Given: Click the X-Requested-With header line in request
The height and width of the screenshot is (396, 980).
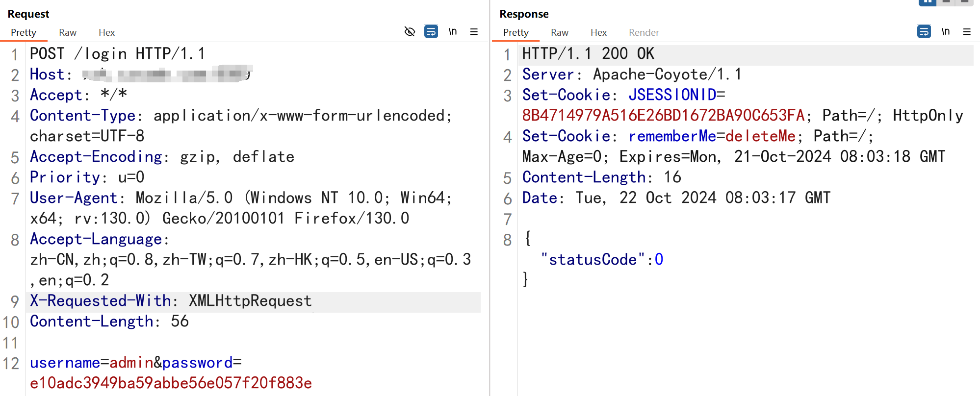Looking at the screenshot, I should click(x=171, y=301).
